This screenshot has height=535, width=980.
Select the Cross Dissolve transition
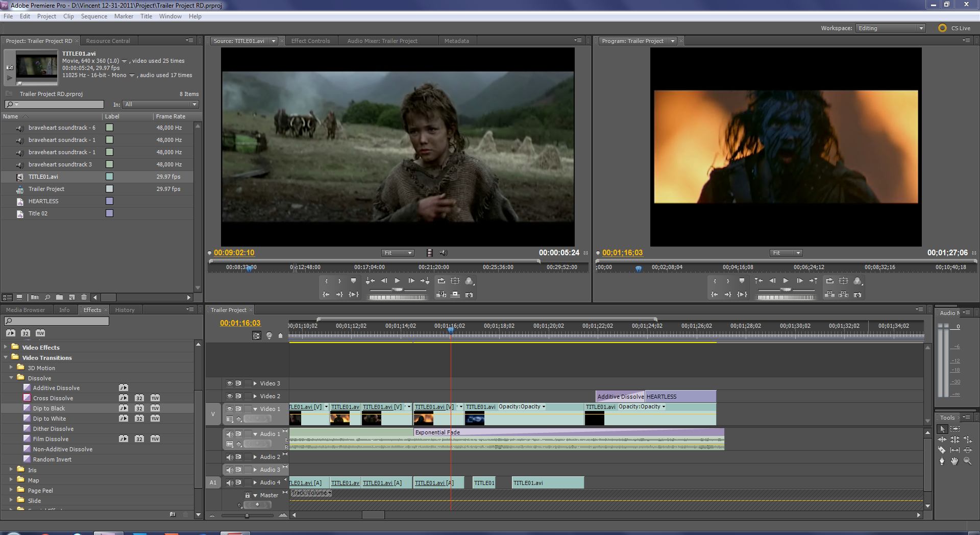pos(53,398)
